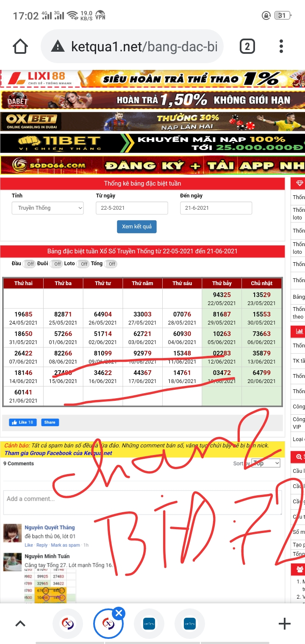Open the Tỉnh dropdown showing Truyền Thống
This screenshot has height=644, width=305.
pyautogui.click(x=48, y=208)
